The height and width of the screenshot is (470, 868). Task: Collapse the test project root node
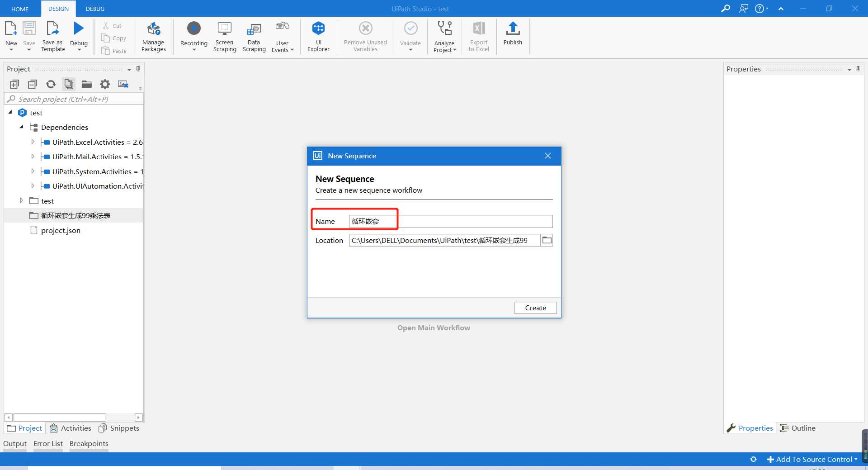point(10,112)
